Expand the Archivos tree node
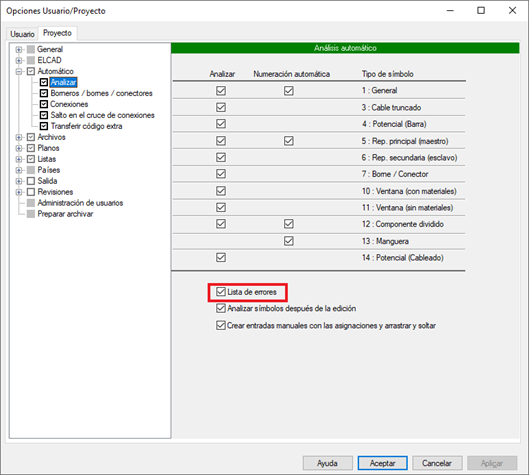529x475 pixels. (x=19, y=137)
